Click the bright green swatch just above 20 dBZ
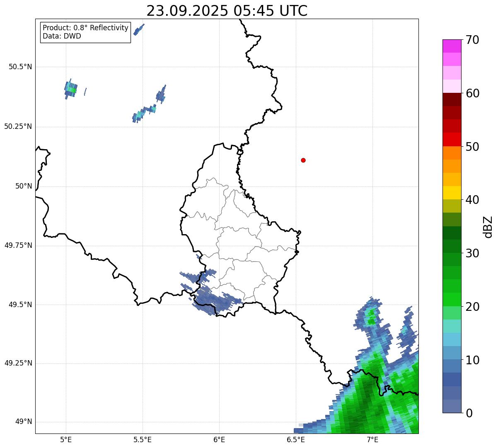Image resolution: width=498 pixels, height=448 pixels. point(452,300)
